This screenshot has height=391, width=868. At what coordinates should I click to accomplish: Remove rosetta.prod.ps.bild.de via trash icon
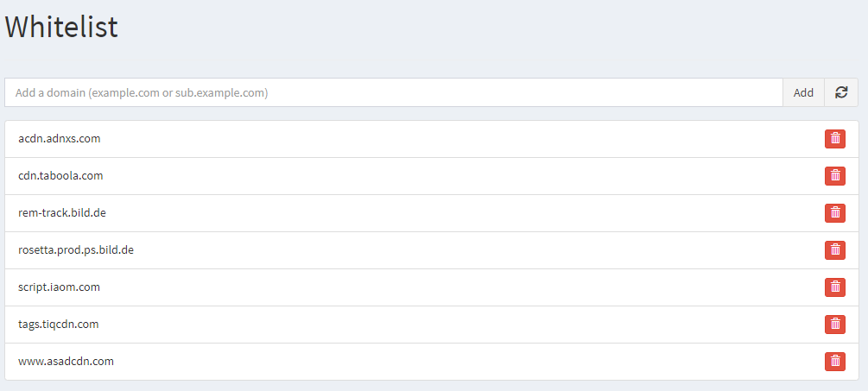(x=835, y=250)
